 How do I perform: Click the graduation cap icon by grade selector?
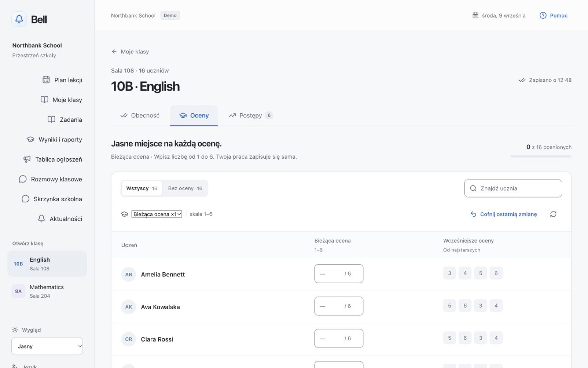125,214
